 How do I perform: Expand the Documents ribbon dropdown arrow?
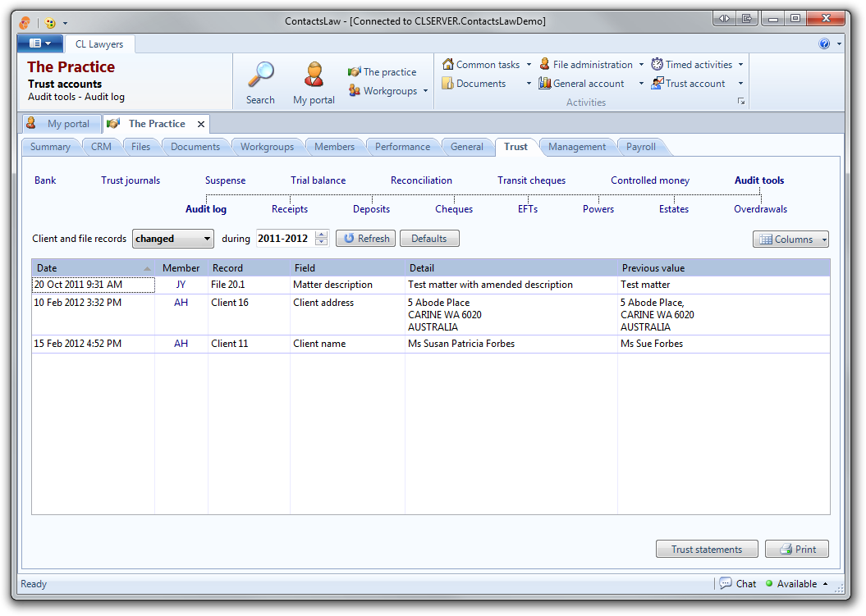coord(529,84)
